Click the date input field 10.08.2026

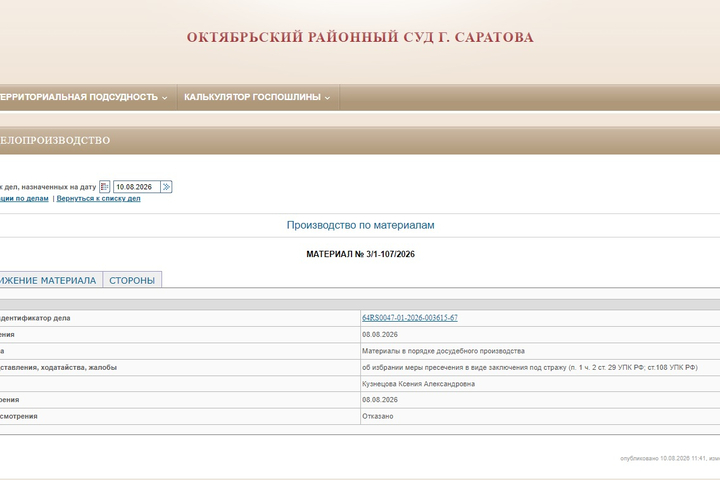[137, 187]
